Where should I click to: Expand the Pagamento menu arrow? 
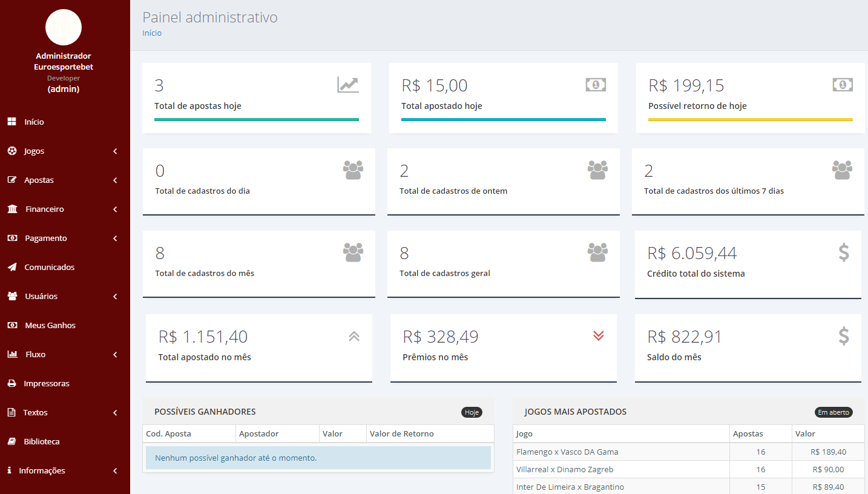(x=115, y=239)
